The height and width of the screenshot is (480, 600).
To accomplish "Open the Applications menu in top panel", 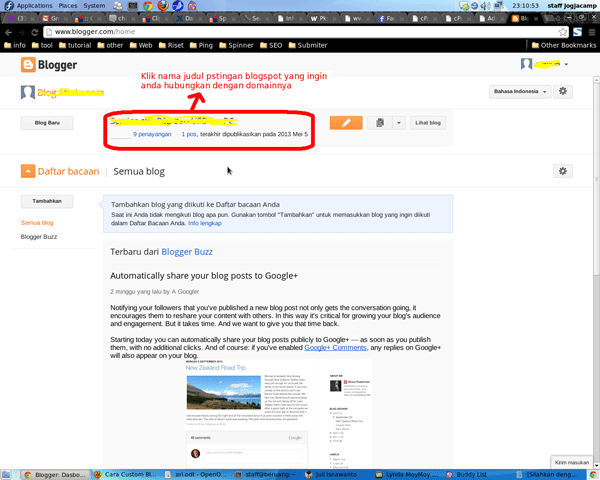I will [34, 5].
